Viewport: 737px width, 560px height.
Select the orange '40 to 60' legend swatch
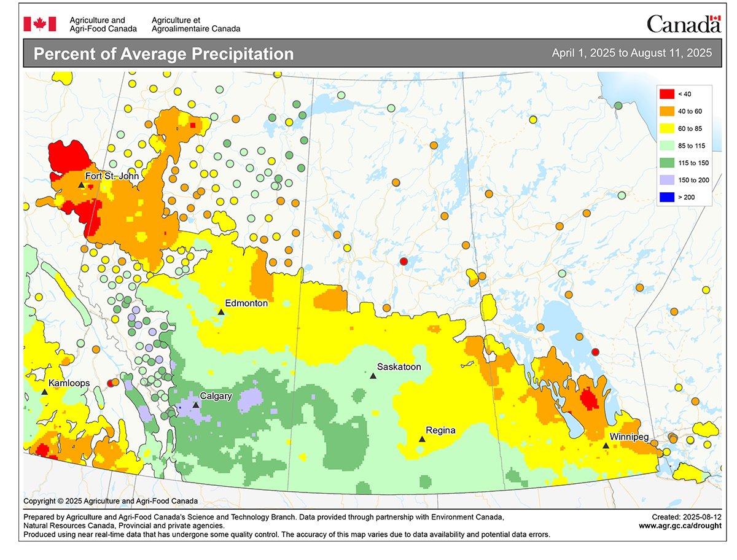[x=666, y=111]
